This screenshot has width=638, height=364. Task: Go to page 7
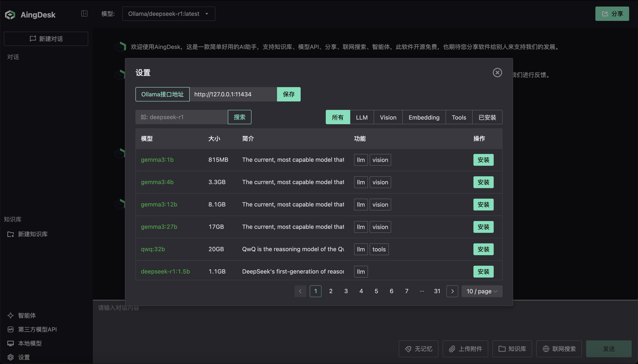pos(407,291)
